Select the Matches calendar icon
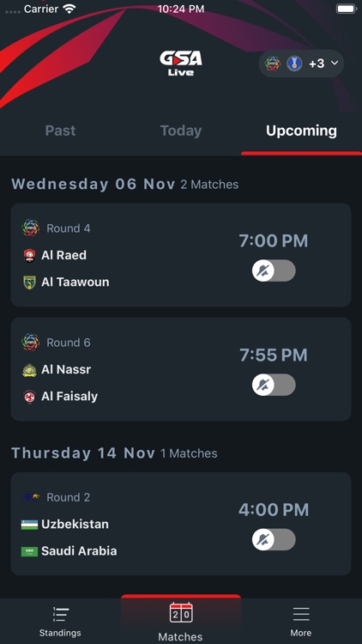Viewport: 362px width, 644px height. [181, 613]
